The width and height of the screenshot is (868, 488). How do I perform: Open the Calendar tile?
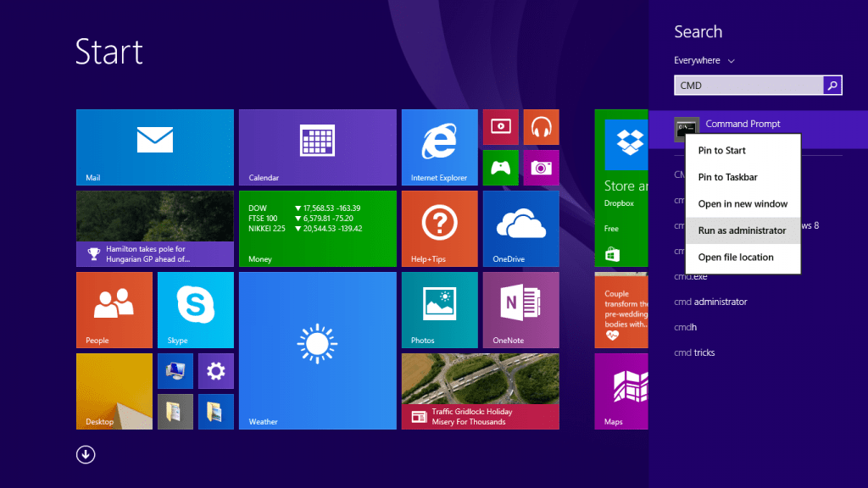click(318, 147)
